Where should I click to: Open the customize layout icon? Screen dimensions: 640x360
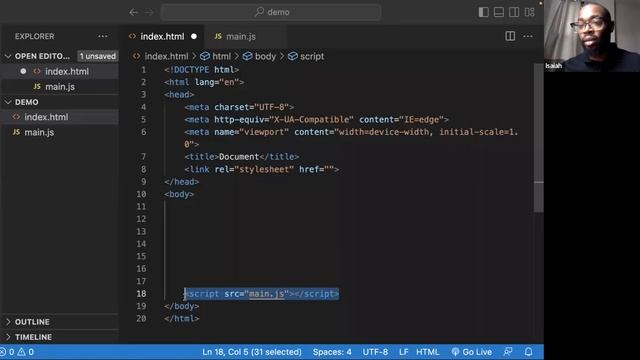[x=530, y=12]
